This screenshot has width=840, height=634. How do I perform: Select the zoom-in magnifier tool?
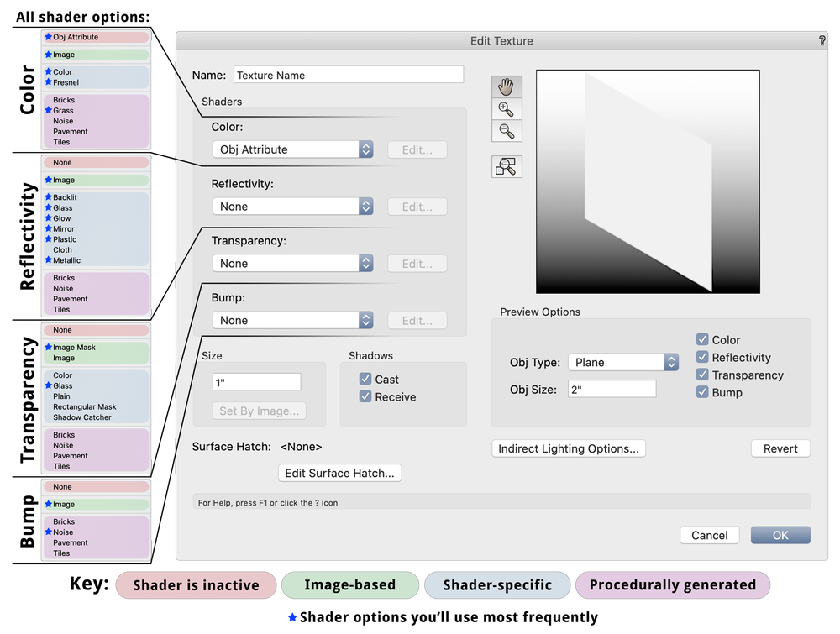tap(507, 108)
